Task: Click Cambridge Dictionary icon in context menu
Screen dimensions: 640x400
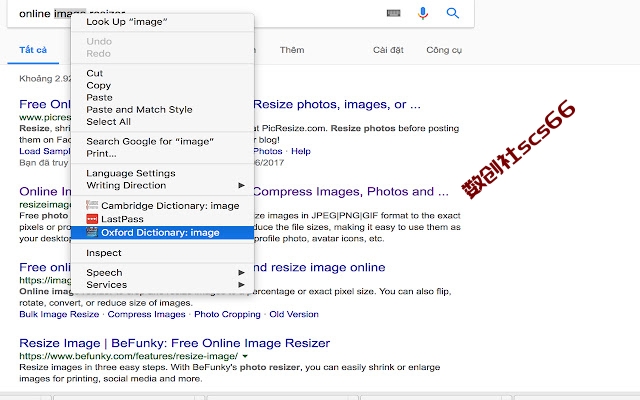Action: click(92, 205)
